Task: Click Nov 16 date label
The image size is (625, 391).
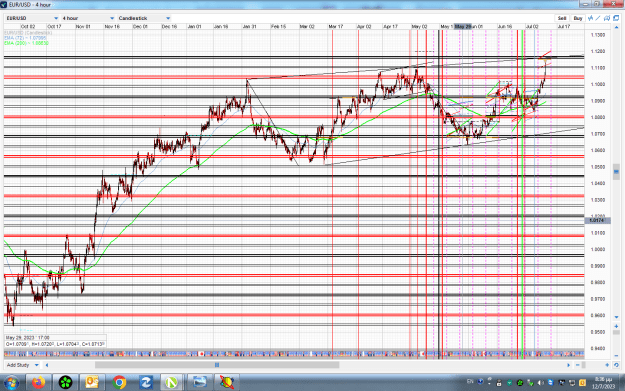Action: pyautogui.click(x=112, y=27)
